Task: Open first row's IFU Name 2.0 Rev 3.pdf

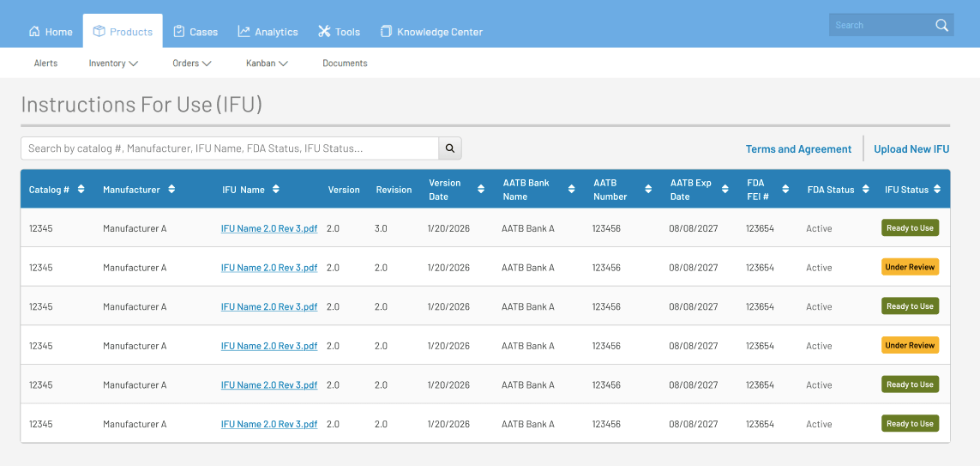Action: tap(269, 229)
